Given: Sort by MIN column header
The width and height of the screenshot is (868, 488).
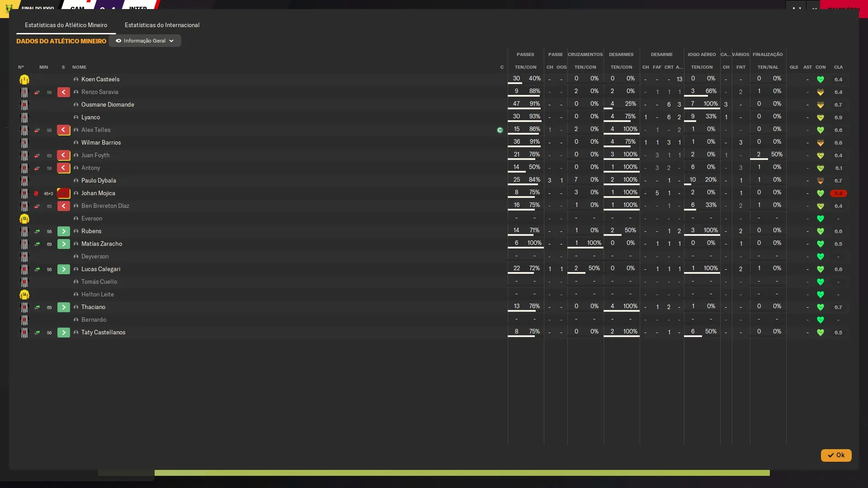Looking at the screenshot, I should click(x=43, y=67).
